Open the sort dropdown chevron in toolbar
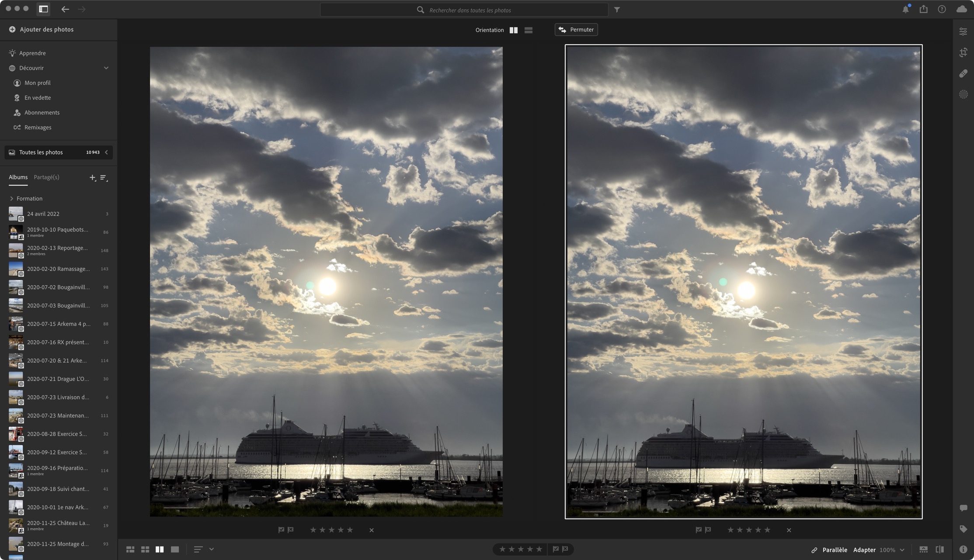Viewport: 974px width, 560px height. [x=212, y=550]
